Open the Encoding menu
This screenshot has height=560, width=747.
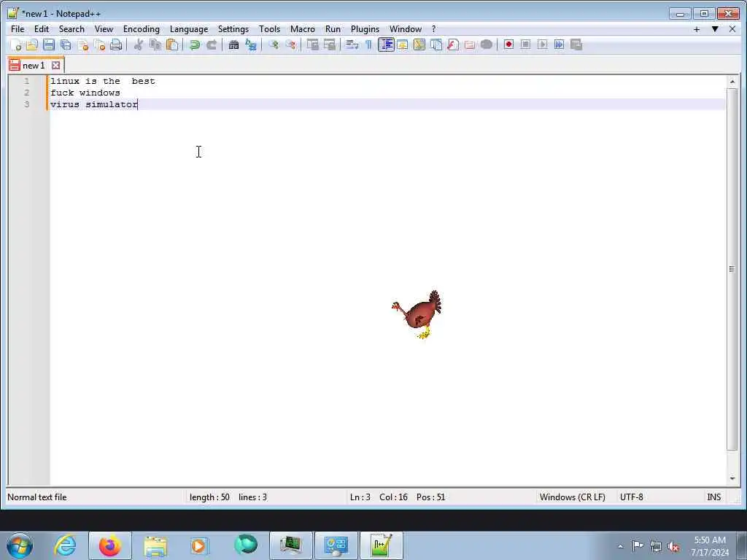click(x=142, y=29)
